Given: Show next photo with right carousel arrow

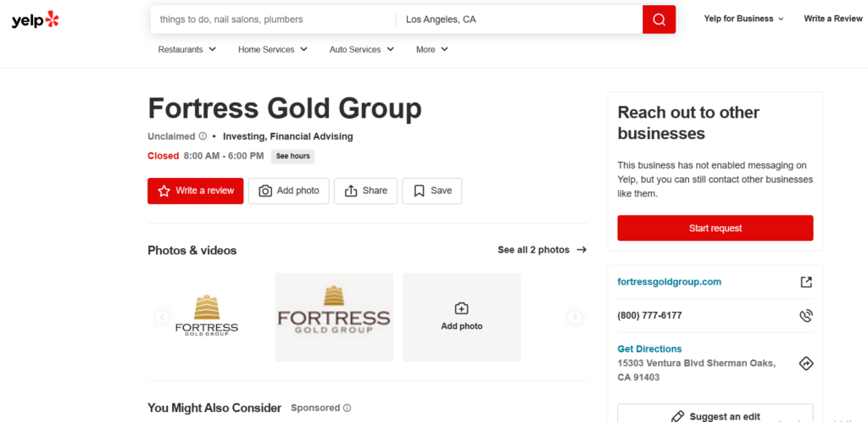Looking at the screenshot, I should click(x=575, y=317).
